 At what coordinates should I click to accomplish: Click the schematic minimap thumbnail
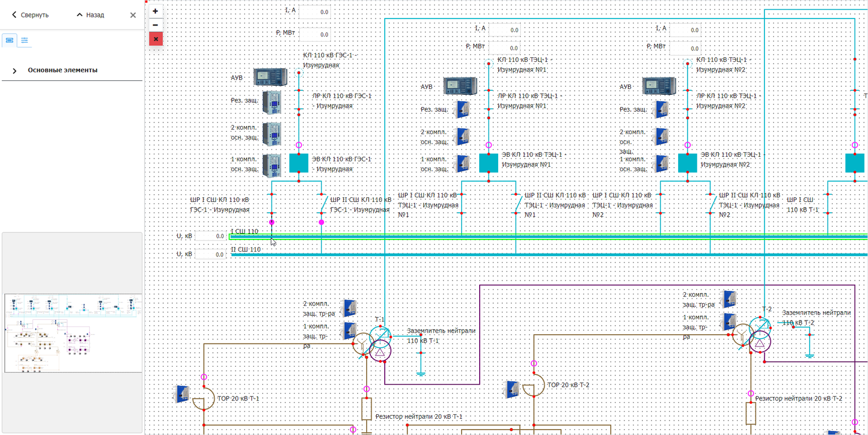pos(73,333)
